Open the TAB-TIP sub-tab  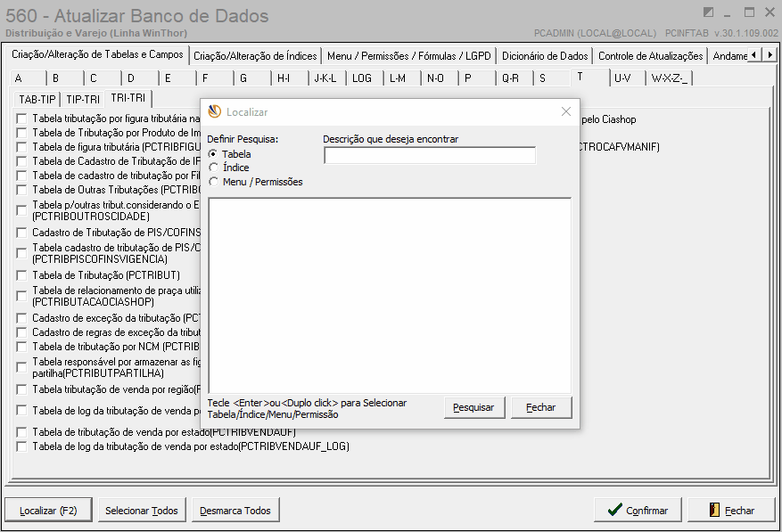37,99
